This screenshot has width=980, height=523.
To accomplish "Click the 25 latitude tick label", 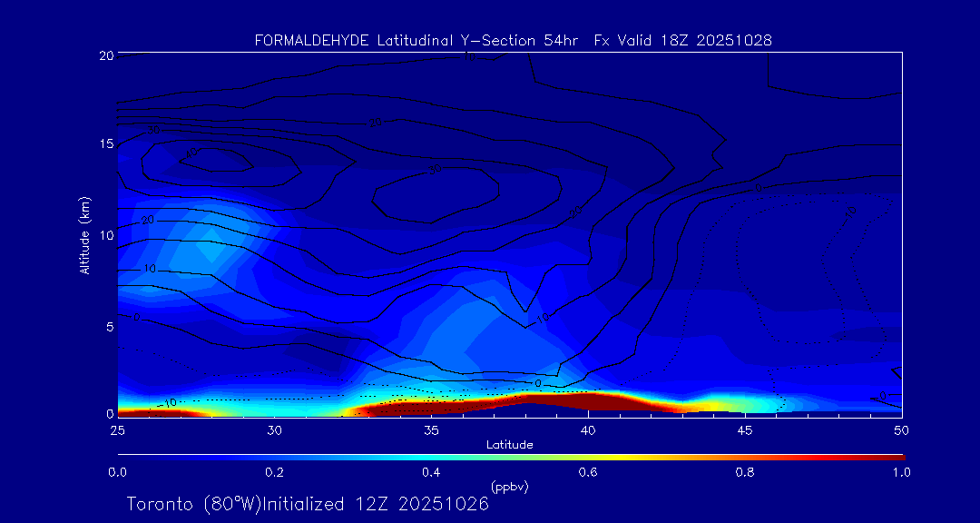I will (x=117, y=429).
